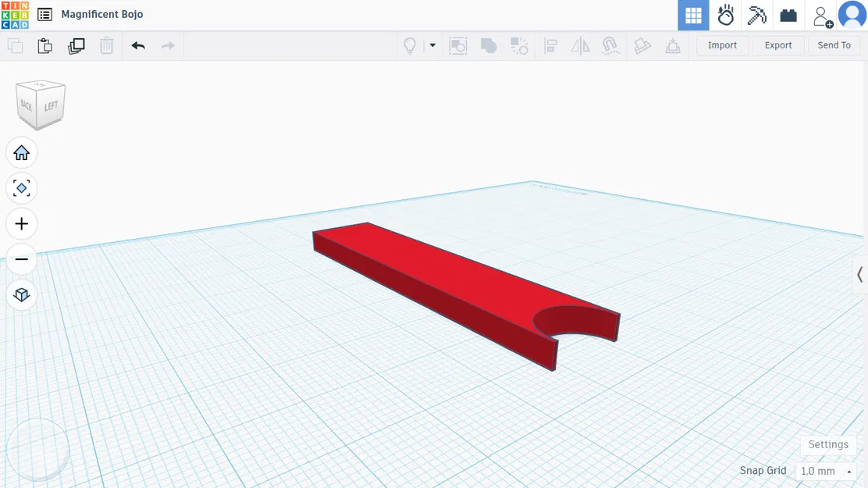Click the Import button
The height and width of the screenshot is (488, 868).
click(722, 45)
